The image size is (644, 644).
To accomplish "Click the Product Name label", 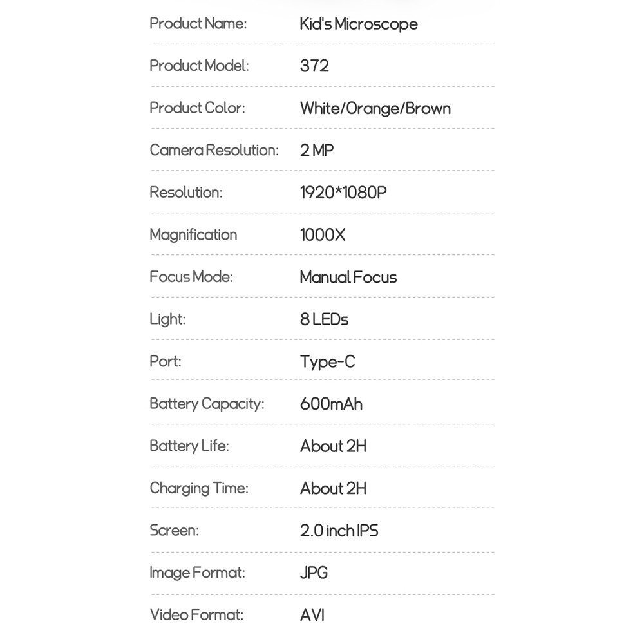I will [198, 24].
